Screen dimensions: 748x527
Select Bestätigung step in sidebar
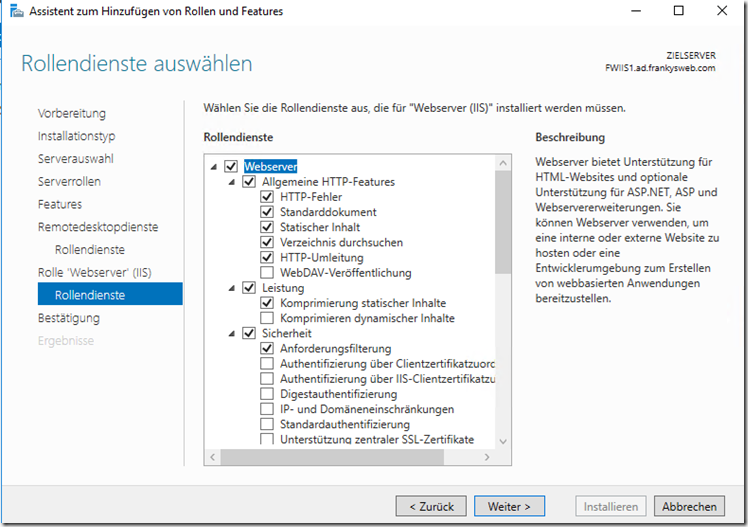coord(69,318)
